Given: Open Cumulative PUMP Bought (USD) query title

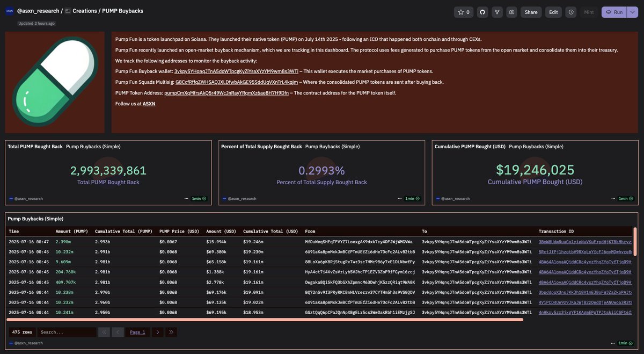Looking at the screenshot, I should pos(470,147).
